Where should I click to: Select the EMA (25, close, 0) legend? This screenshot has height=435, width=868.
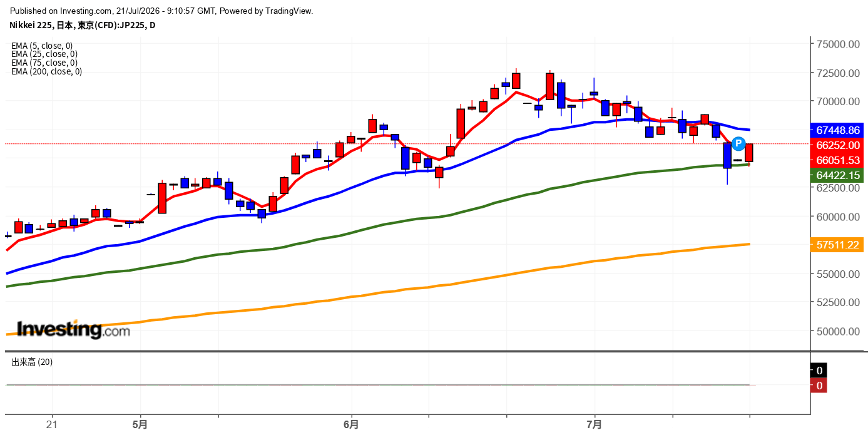pos(44,54)
